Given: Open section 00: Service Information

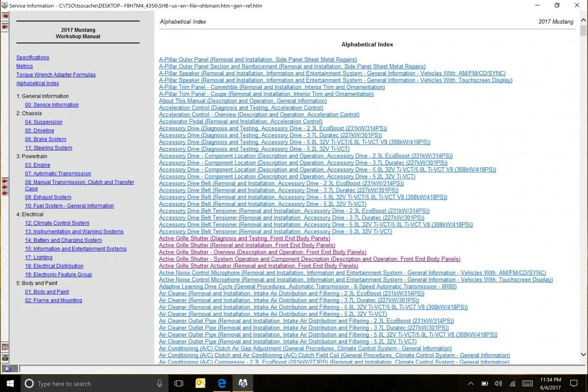Looking at the screenshot, I should [52, 105].
